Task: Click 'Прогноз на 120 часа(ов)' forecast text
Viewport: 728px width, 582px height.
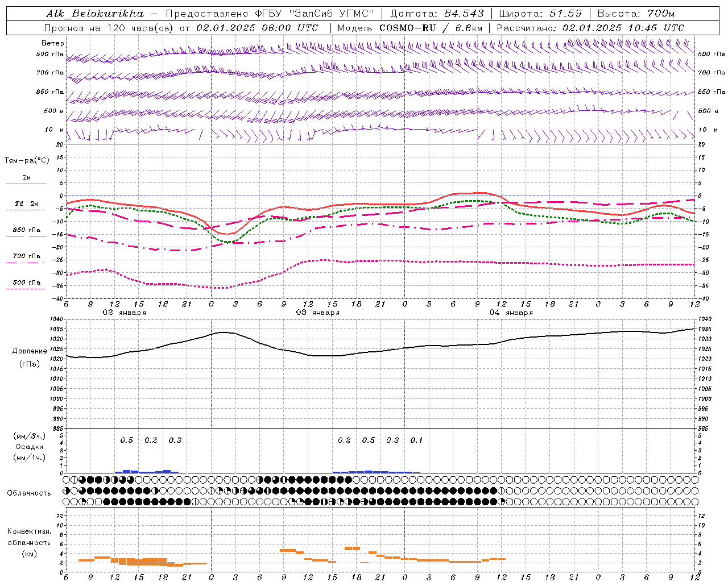Action: click(110, 28)
